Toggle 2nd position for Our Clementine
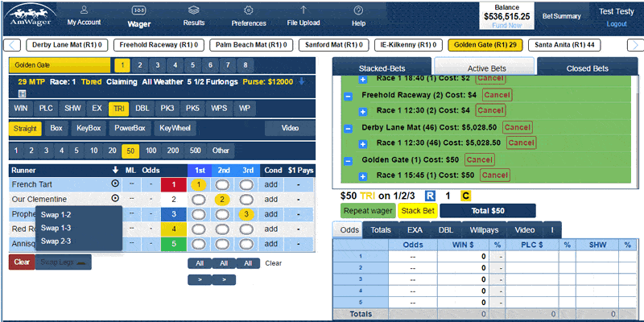The width and height of the screenshot is (644, 322). click(x=222, y=200)
